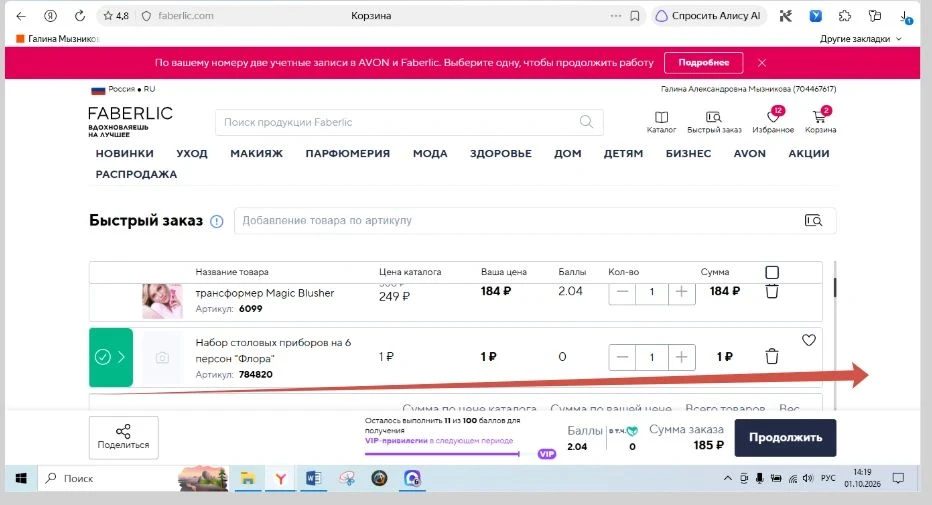Image resolution: width=932 pixels, height=505 pixels.
Task: Click the shield protection icon beside faberlic.com
Action: point(146,16)
